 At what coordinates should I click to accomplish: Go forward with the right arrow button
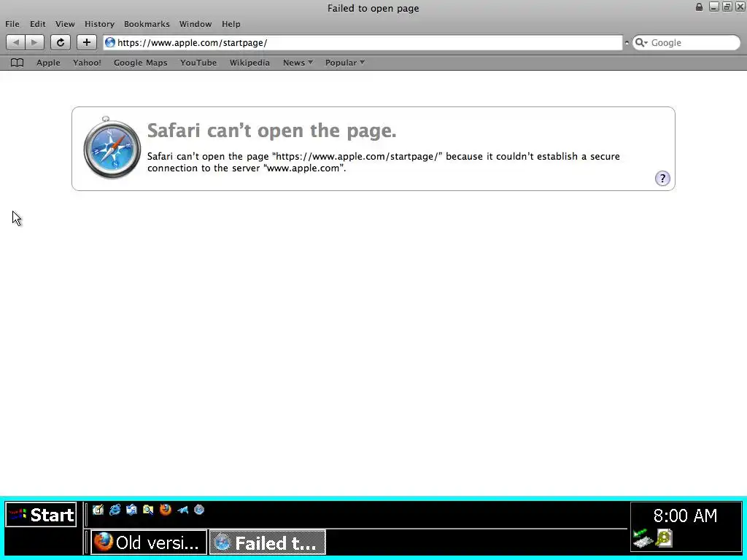34,42
